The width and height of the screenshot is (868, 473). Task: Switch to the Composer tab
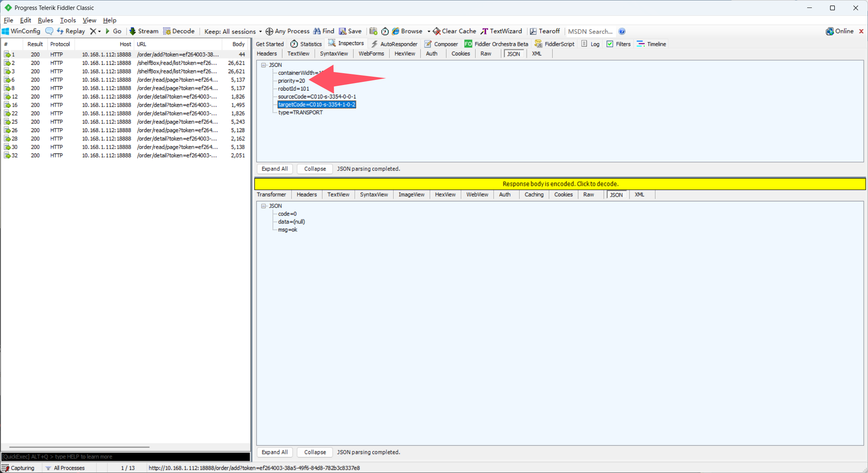[441, 44]
